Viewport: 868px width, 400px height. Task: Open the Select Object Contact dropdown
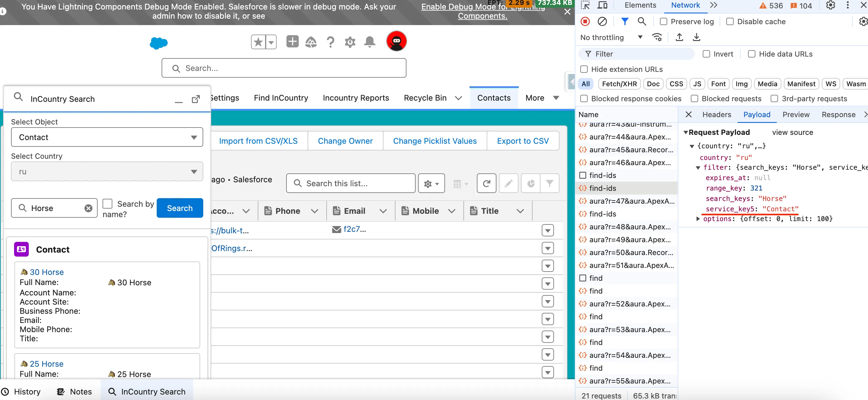(107, 137)
